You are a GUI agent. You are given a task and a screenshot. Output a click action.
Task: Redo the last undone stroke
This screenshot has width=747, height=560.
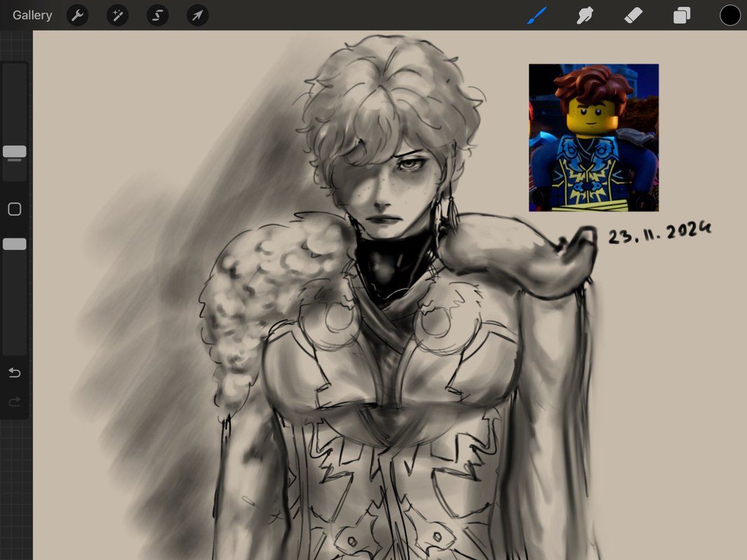click(14, 402)
